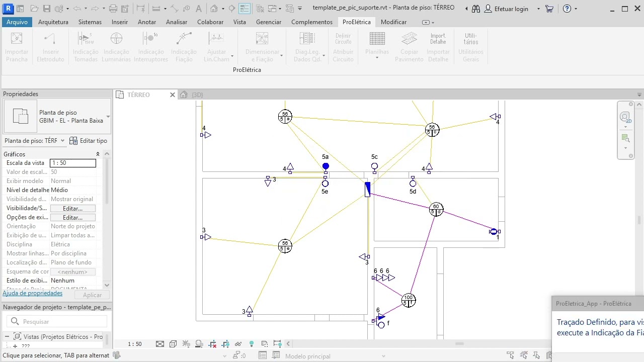644x362 pixels.
Task: Click the Editar tipo button
Action: tap(88, 141)
